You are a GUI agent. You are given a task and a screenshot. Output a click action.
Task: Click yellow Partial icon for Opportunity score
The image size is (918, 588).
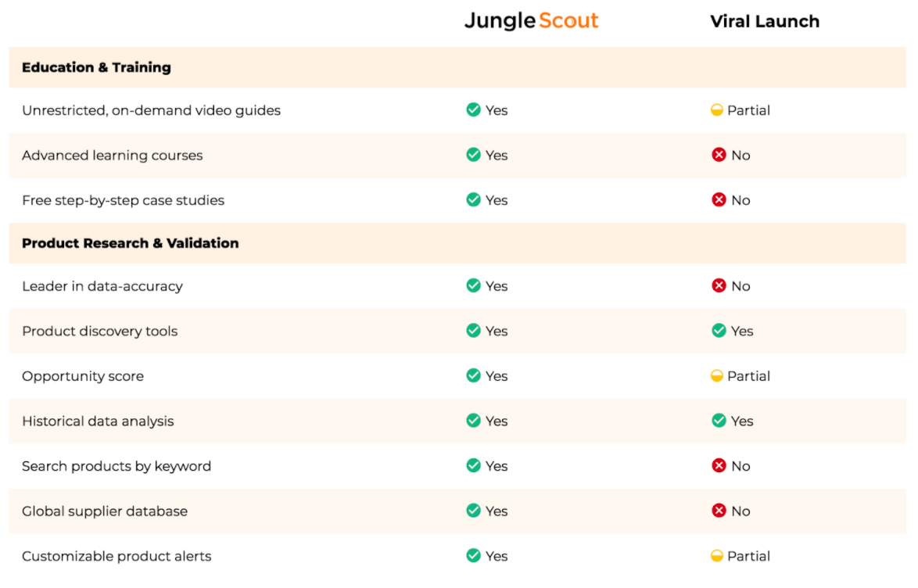(716, 376)
